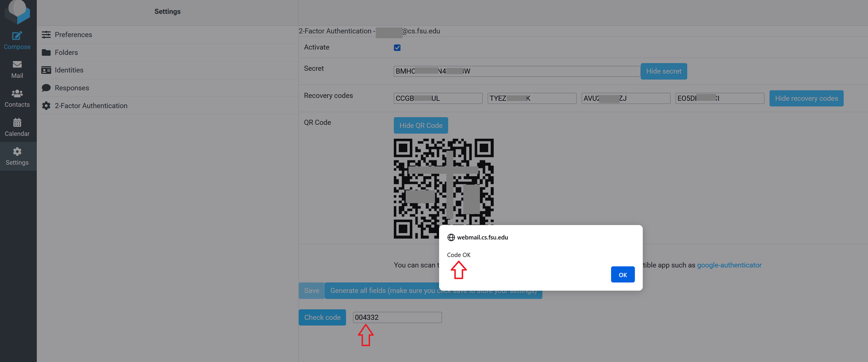Click the Responses speech bubble icon
868x362 pixels.
pos(46,88)
